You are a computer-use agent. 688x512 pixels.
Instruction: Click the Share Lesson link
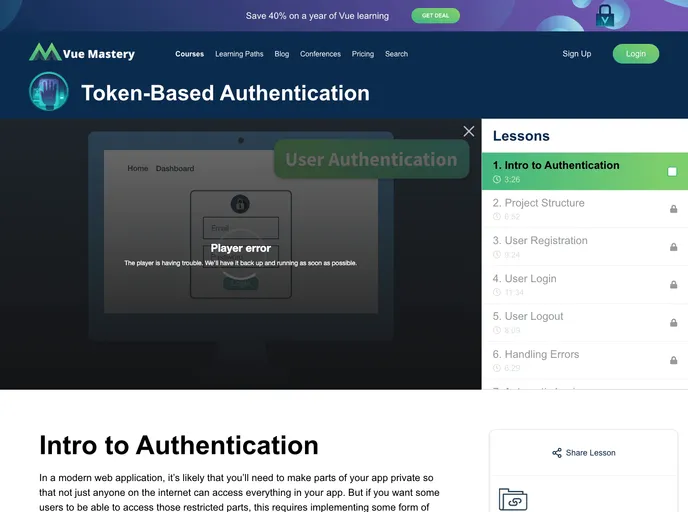tap(584, 453)
